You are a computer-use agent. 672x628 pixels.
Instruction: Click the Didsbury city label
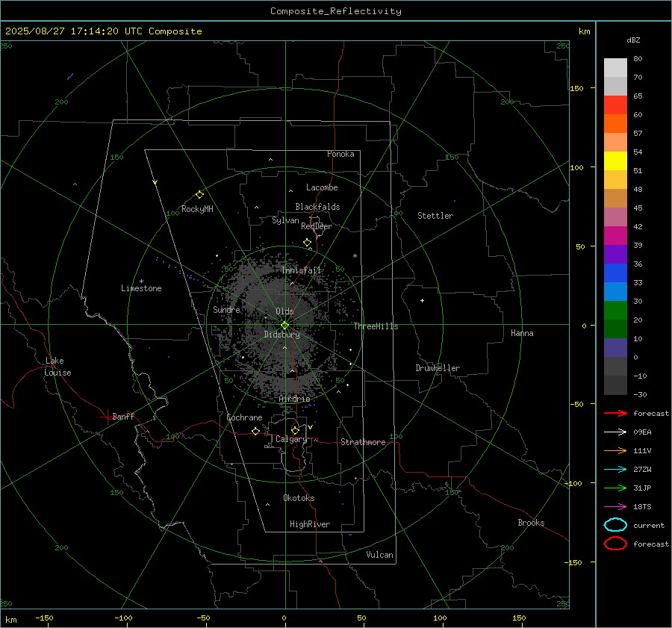tap(281, 335)
